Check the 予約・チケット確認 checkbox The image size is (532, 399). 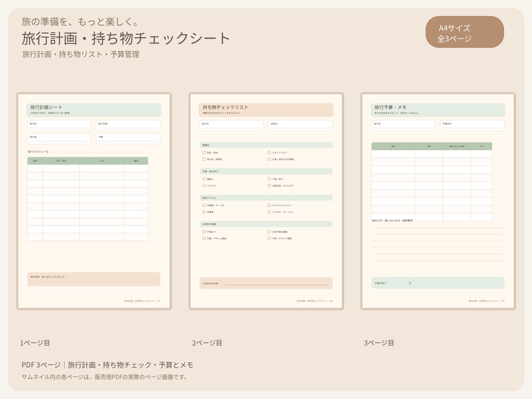point(269,238)
